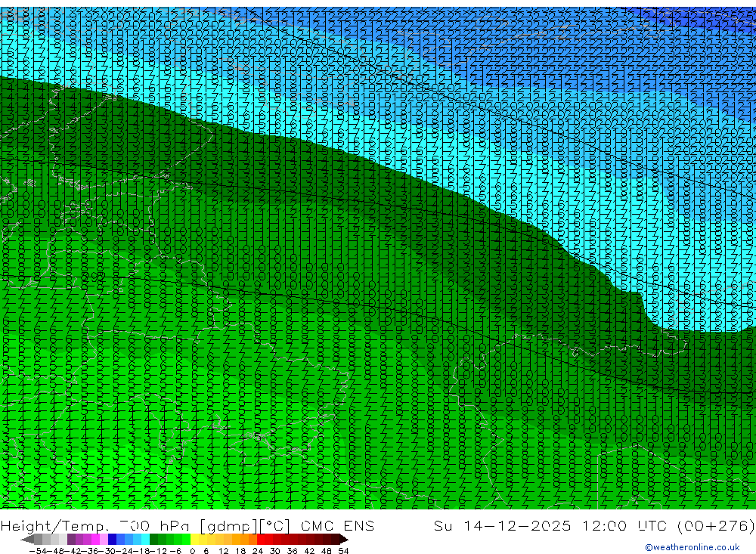Select the dark maroon right arrow of color scale
Viewport: 756px width, 554px height.
[344, 539]
